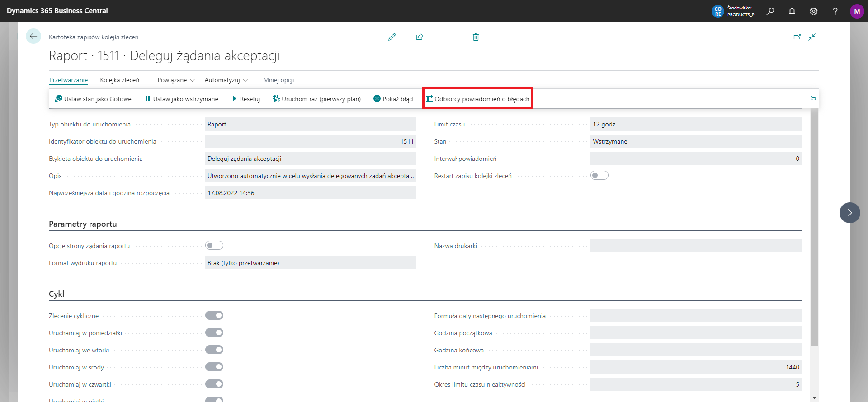Create a new record with the plus icon

tap(448, 37)
